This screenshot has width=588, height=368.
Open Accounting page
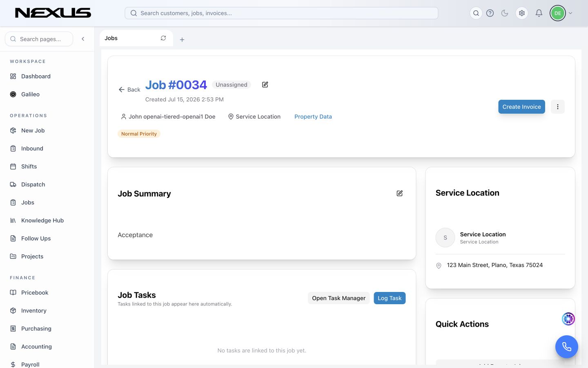click(x=36, y=346)
